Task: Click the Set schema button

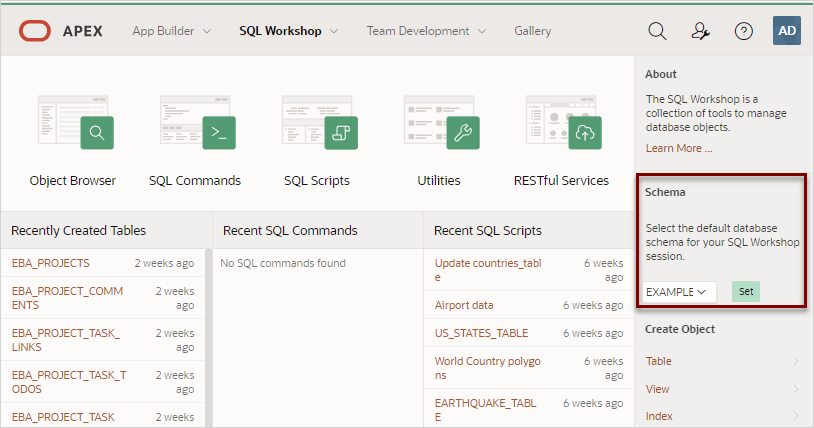Action: (x=746, y=291)
